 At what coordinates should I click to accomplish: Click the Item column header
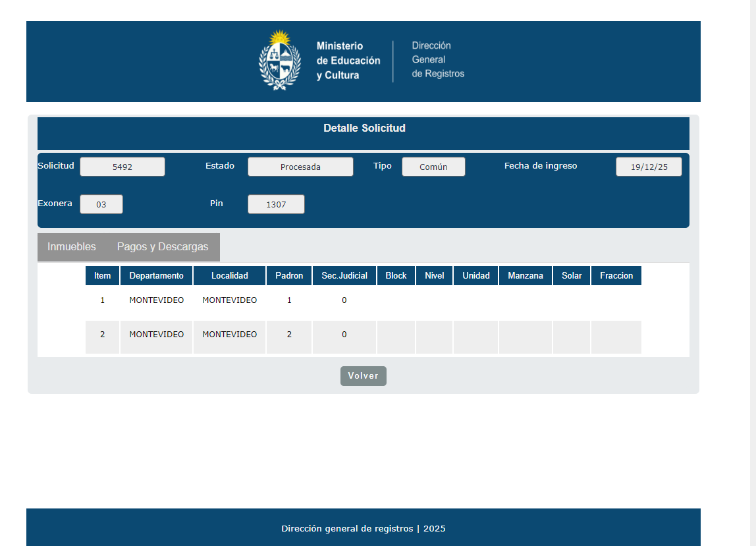coord(102,276)
